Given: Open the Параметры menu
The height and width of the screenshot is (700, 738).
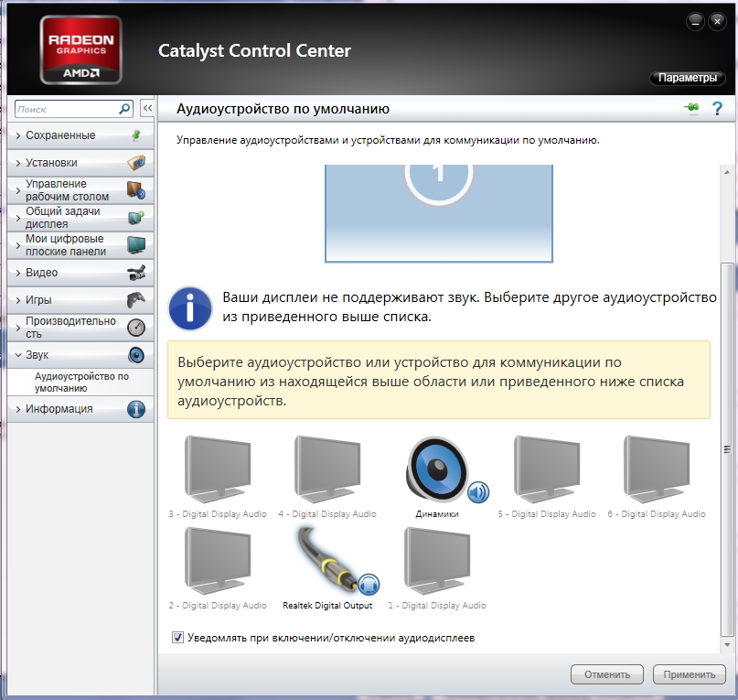Looking at the screenshot, I should 687,78.
